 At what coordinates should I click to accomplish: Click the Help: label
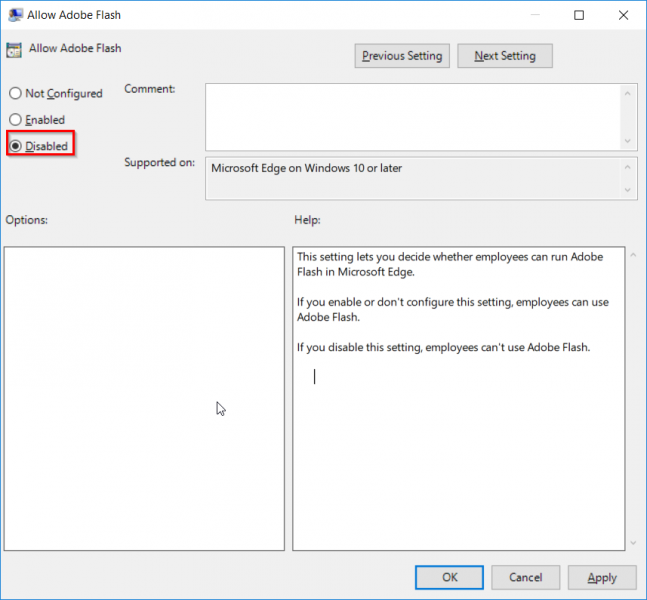click(x=307, y=220)
